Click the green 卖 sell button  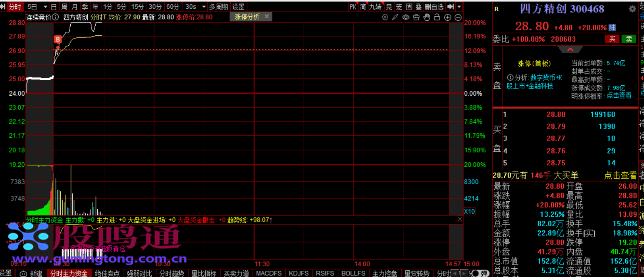(629, 39)
